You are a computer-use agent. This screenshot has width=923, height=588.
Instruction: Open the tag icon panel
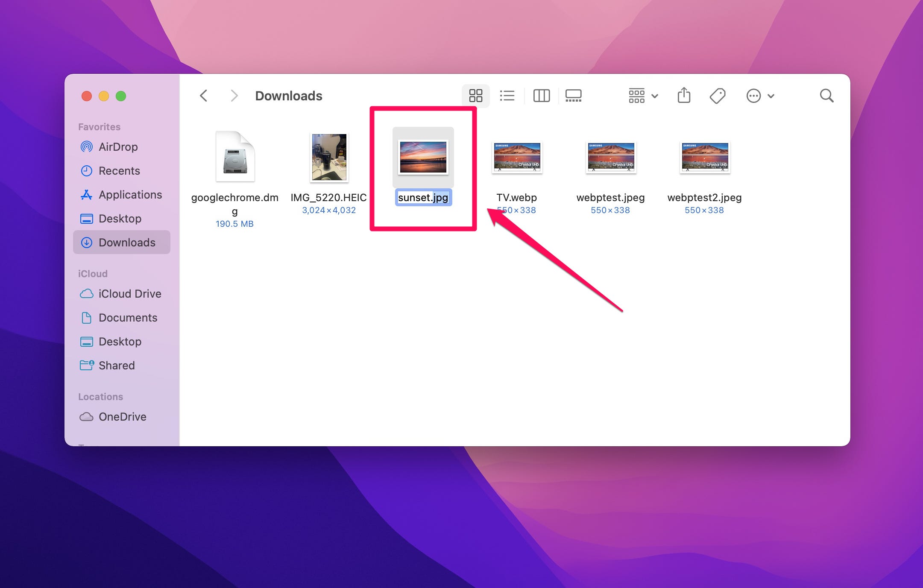(x=718, y=96)
